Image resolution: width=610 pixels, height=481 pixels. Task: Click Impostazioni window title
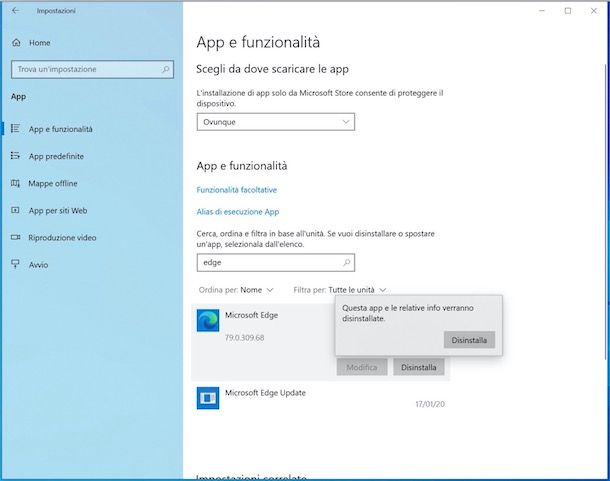click(x=56, y=11)
